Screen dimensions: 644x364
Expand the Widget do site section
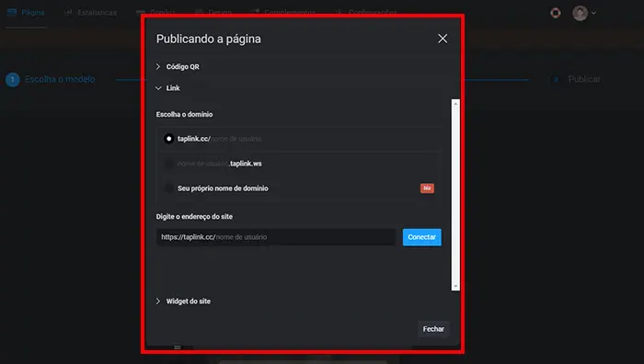click(183, 301)
